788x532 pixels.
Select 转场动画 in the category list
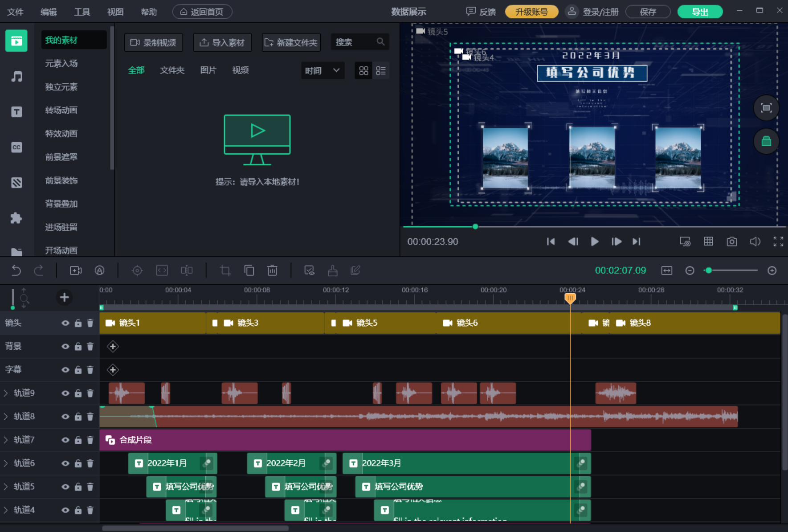tap(61, 110)
